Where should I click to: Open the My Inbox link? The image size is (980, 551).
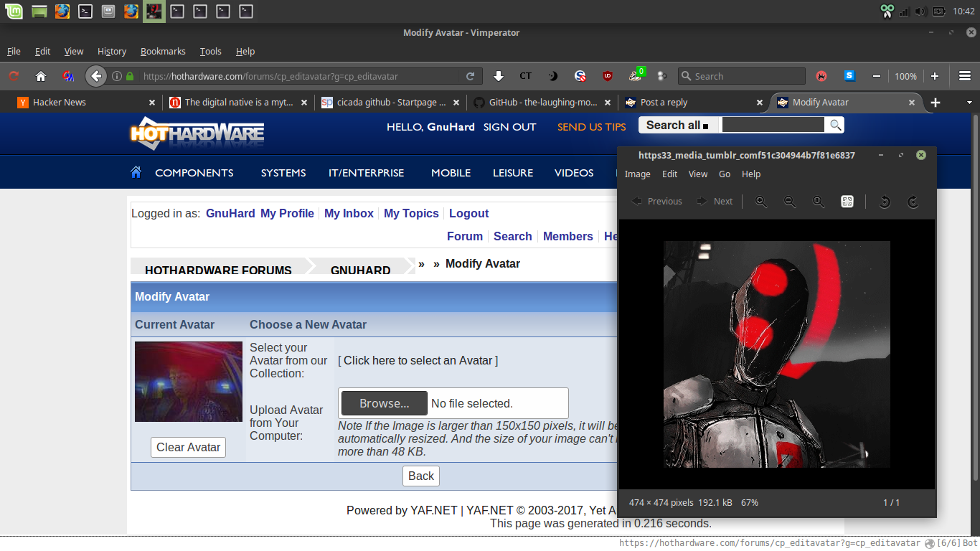click(349, 213)
